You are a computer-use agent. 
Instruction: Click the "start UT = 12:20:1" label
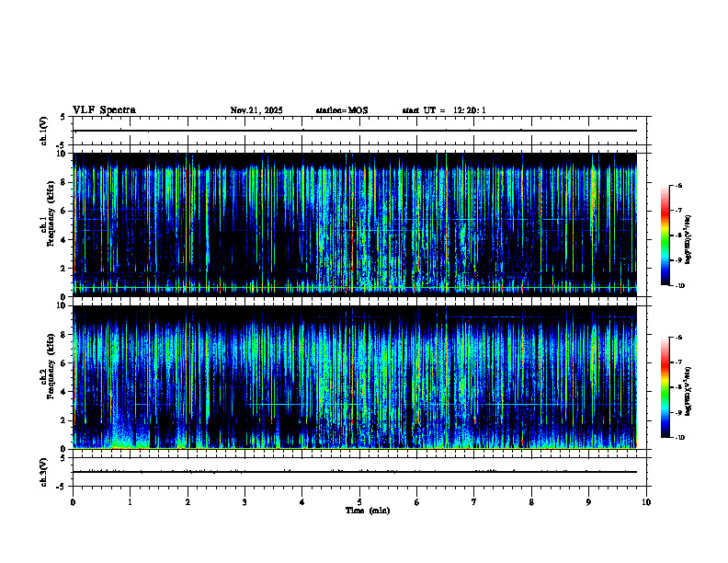pos(444,110)
